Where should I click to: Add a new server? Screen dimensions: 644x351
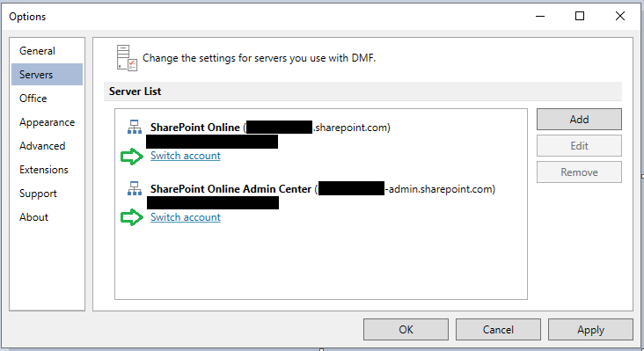[x=579, y=120]
